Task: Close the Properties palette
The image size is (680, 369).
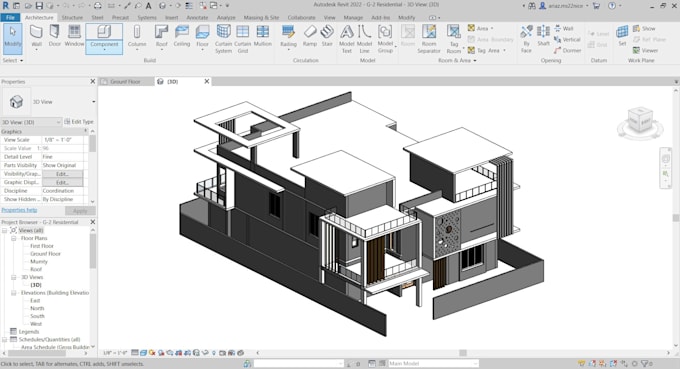Action: click(x=92, y=82)
